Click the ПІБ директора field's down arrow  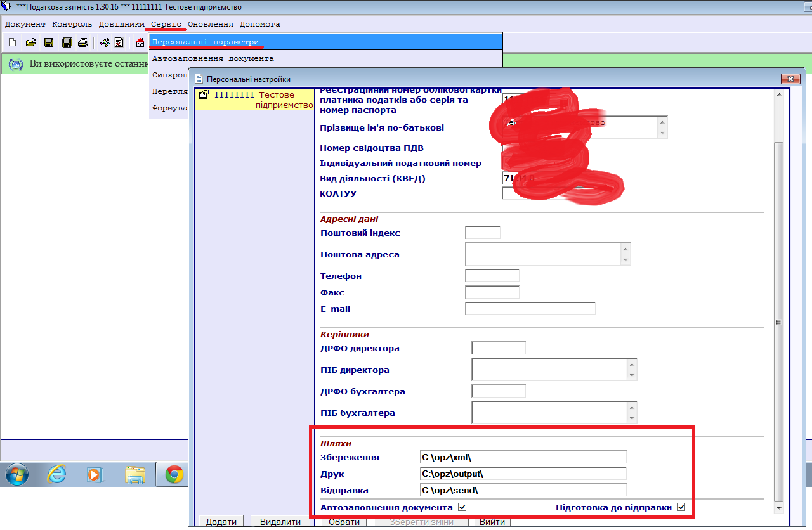point(632,375)
